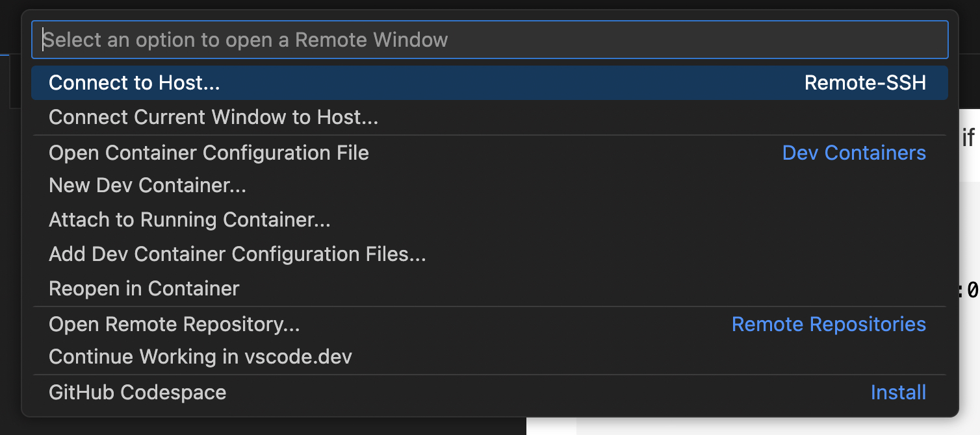The height and width of the screenshot is (435, 980).
Task: Click the ':0' text at right edge
Action: click(970, 290)
